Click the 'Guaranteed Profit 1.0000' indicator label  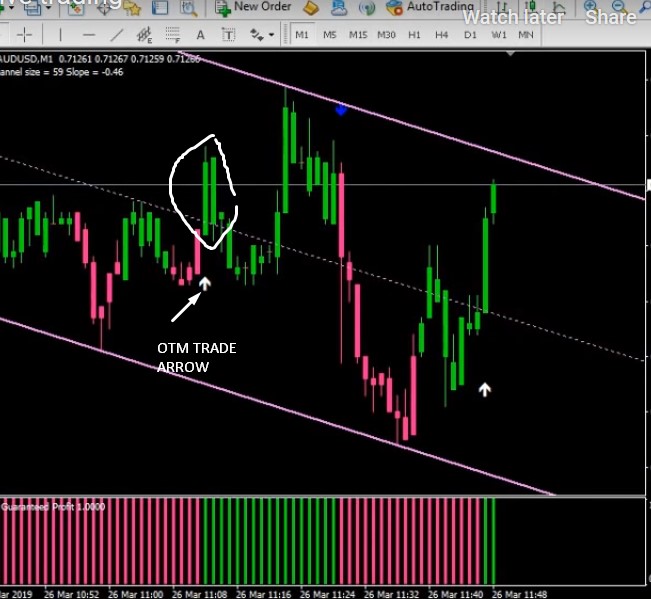tap(53, 507)
